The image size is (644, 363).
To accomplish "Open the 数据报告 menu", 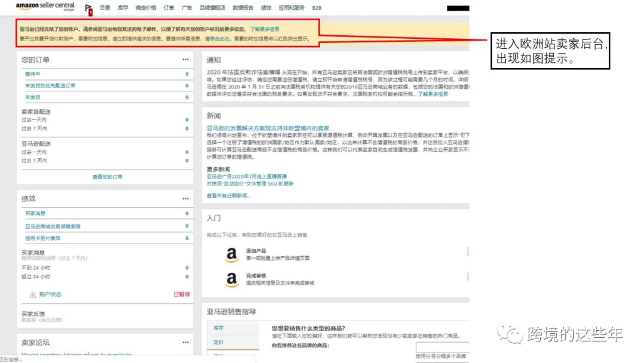I will [243, 8].
